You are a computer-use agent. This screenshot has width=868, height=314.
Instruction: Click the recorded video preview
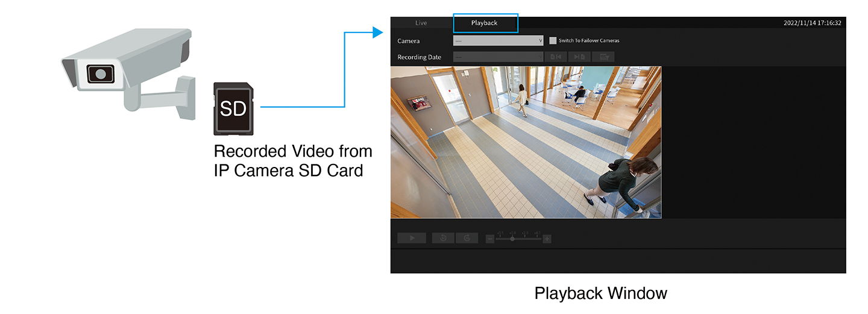click(x=526, y=142)
